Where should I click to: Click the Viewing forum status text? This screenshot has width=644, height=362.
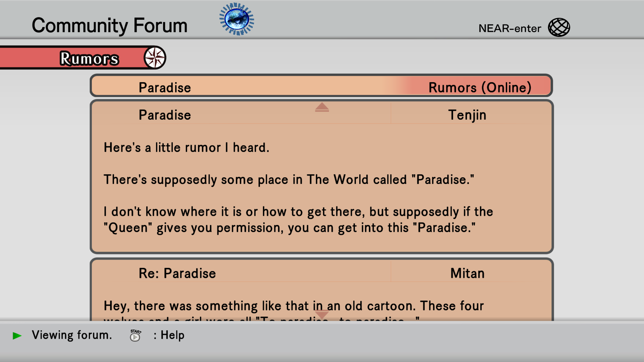[x=72, y=335]
